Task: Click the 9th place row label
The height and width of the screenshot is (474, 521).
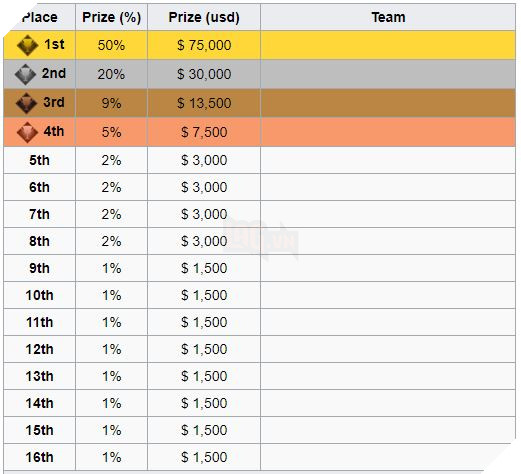Action: [x=39, y=268]
